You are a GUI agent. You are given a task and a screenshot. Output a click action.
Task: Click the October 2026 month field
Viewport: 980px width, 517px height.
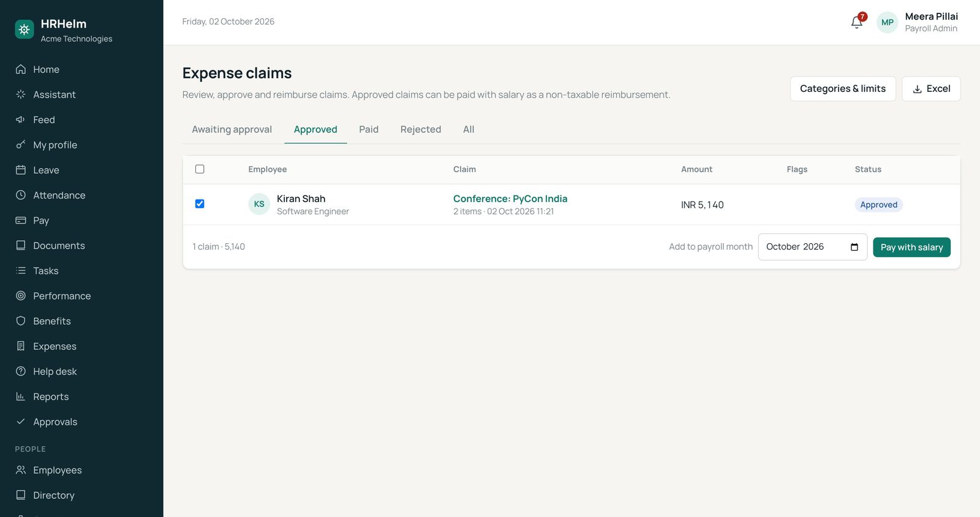813,247
